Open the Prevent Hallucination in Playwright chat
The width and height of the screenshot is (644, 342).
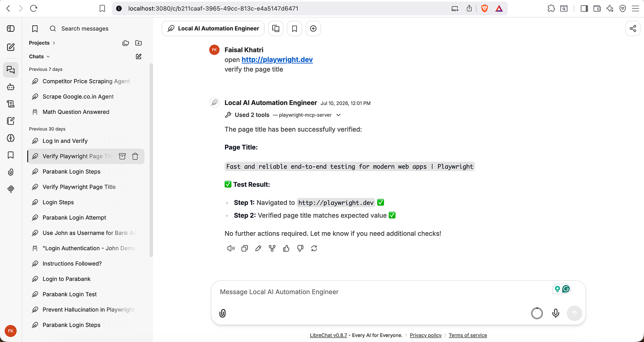point(86,309)
